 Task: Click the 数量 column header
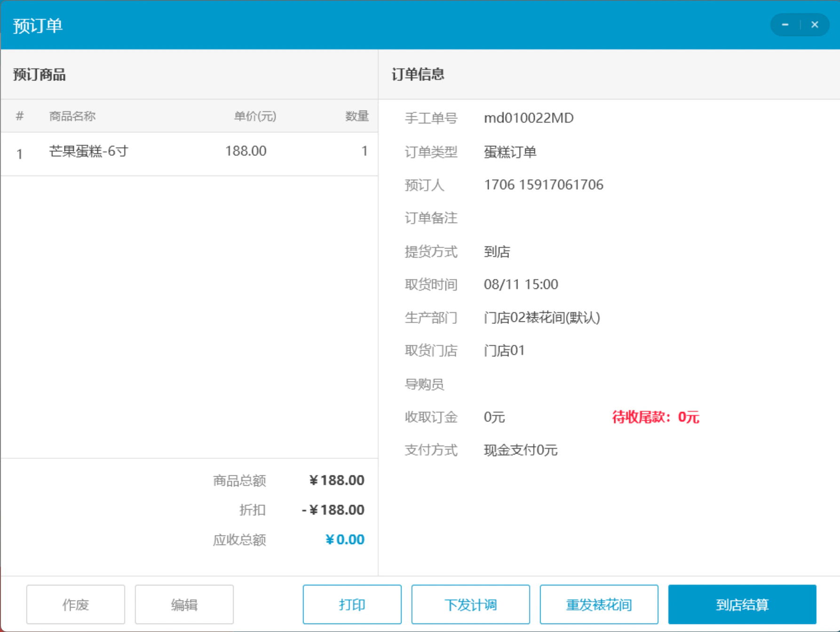[x=357, y=116]
